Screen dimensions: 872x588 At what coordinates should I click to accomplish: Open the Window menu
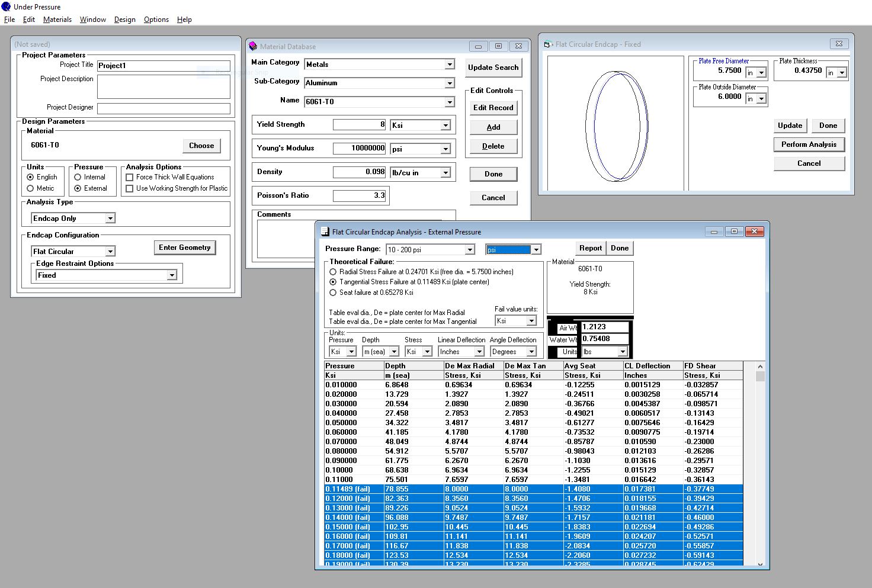(x=93, y=20)
